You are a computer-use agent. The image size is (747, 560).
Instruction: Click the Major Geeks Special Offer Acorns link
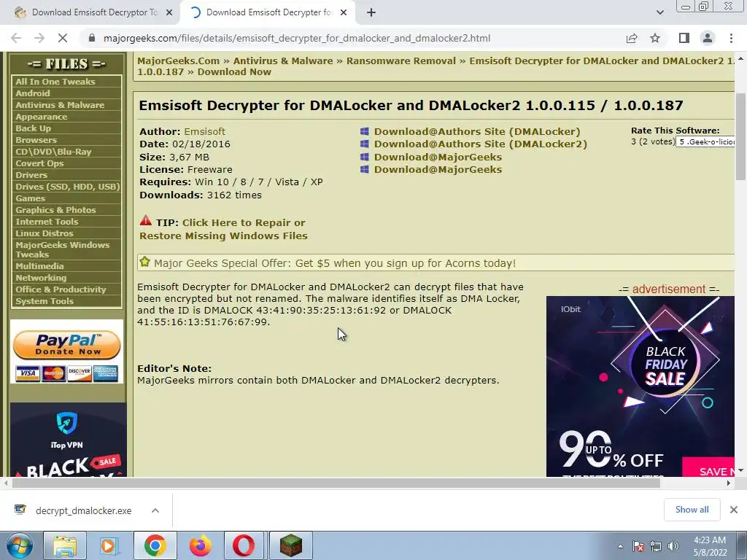coord(334,262)
